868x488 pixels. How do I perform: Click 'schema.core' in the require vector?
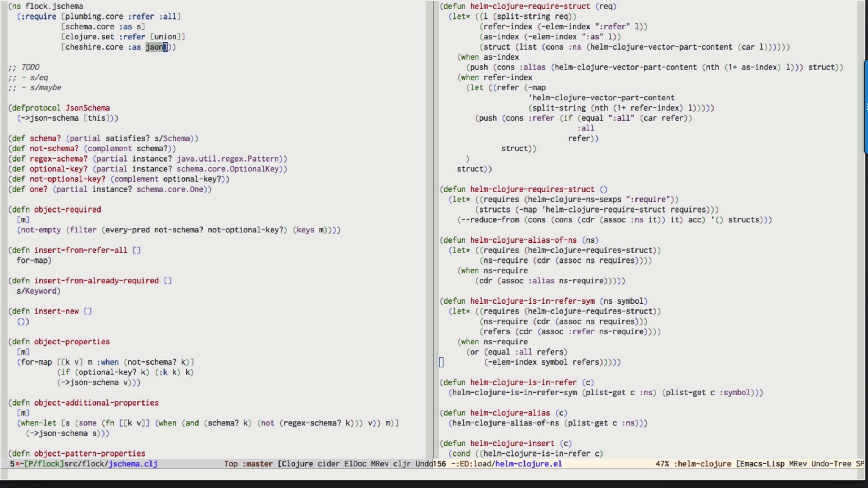(x=90, y=26)
